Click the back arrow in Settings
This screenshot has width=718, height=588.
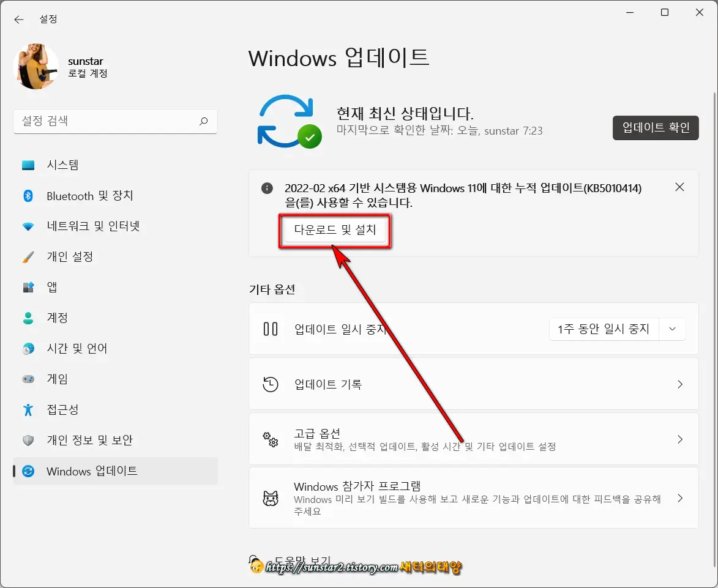pyautogui.click(x=18, y=19)
